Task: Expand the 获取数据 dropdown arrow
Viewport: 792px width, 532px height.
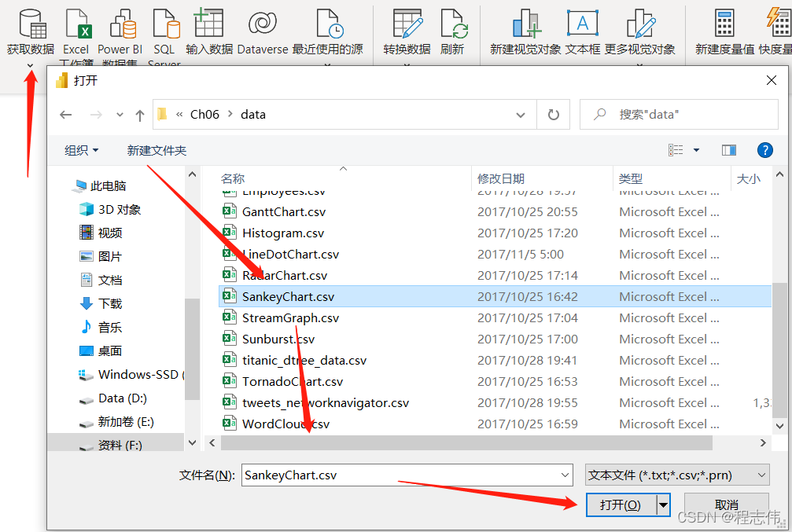Action: coord(31,65)
